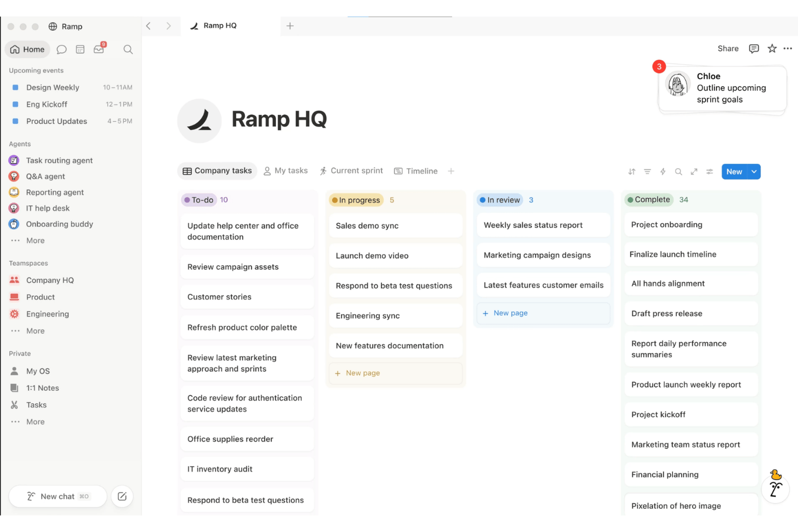
Task: Open the chat bubble icon in sidebar
Action: click(x=61, y=50)
